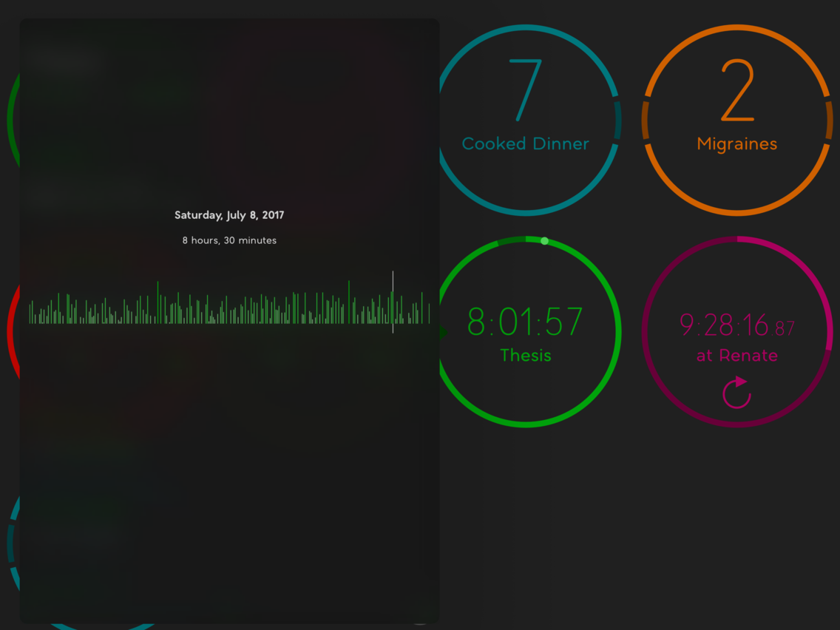Click the white marker line on the bar chart

393,302
